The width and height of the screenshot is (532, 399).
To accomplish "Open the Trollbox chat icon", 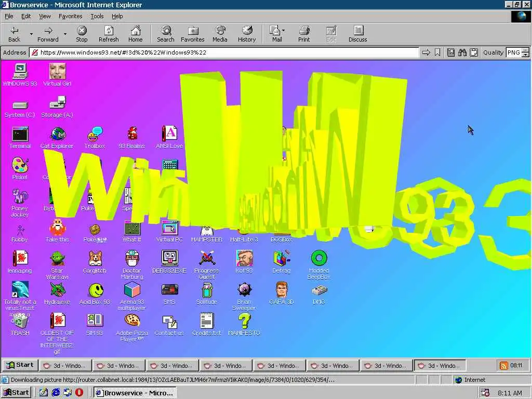I will point(95,137).
